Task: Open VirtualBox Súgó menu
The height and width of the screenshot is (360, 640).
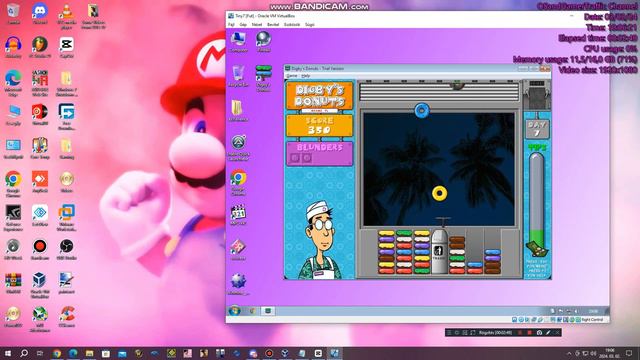Action: click(x=310, y=24)
